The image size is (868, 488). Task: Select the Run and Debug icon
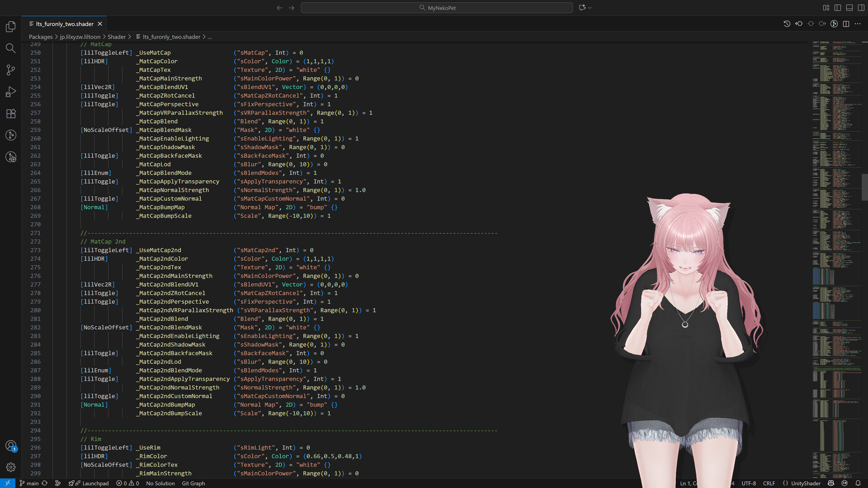coord(10,92)
